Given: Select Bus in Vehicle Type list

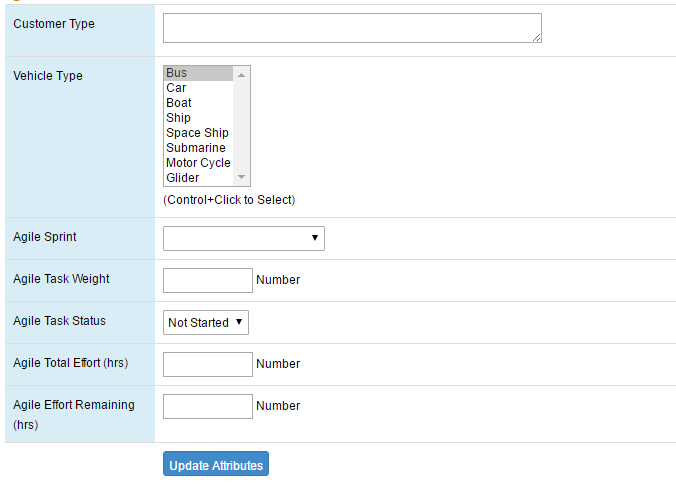Looking at the screenshot, I should point(198,73).
